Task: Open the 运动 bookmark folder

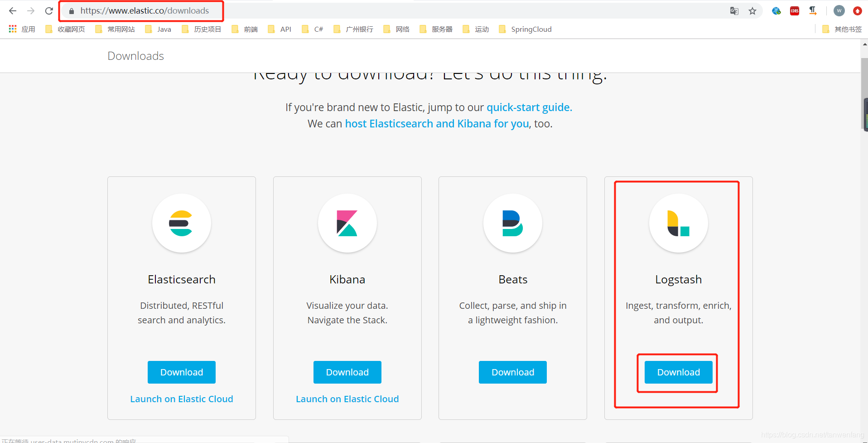Action: tap(476, 29)
